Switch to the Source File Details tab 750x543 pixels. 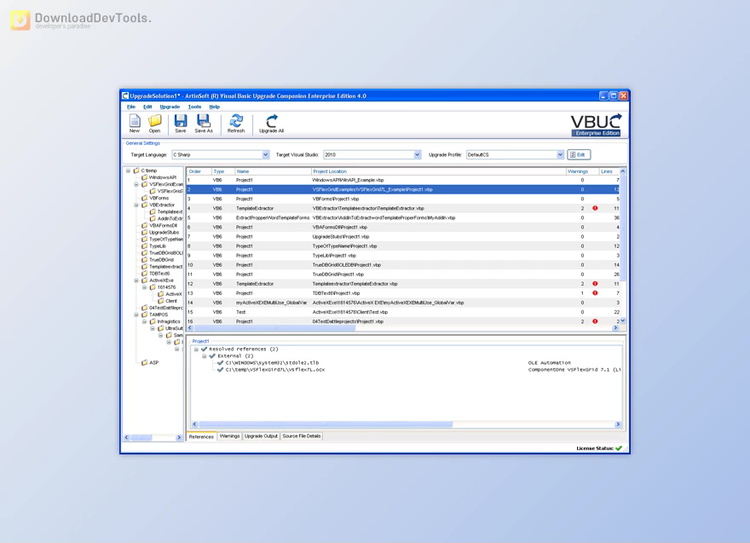tap(301, 436)
